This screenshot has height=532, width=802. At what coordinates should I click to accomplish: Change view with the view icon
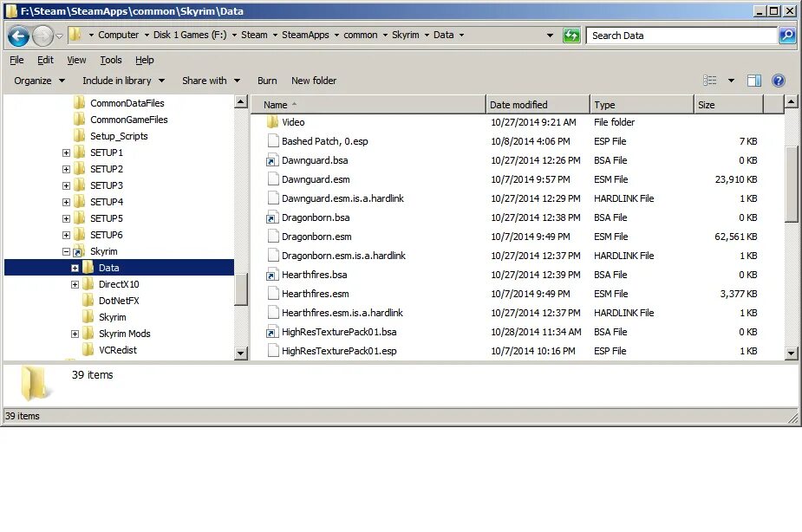(709, 81)
